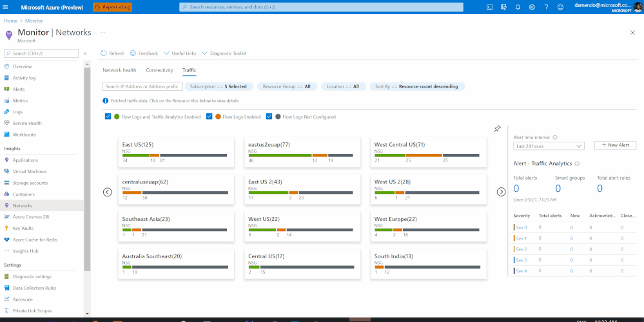Click the Refresh icon

click(x=104, y=53)
